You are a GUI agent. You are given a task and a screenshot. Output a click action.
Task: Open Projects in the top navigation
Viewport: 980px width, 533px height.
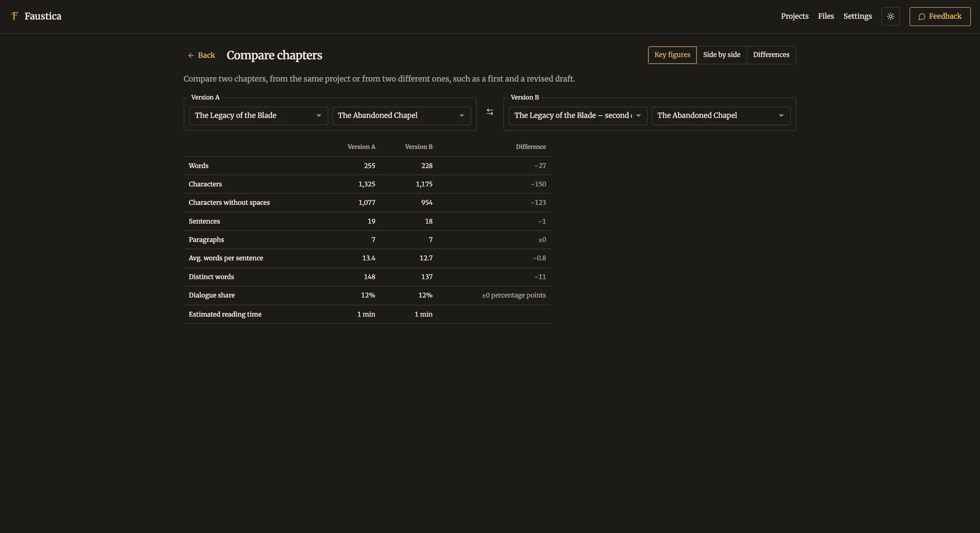tap(794, 16)
